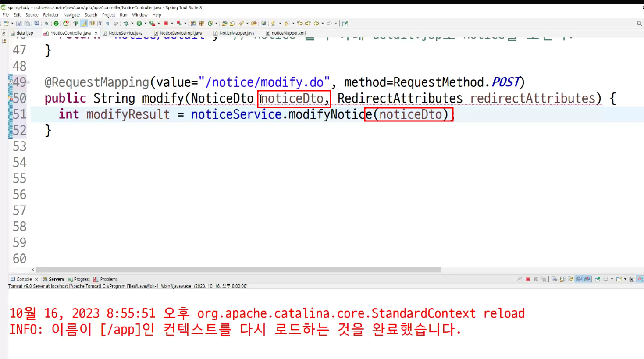The width and height of the screenshot is (644, 359).
Task: Open dropdown arrow next to New Class icon
Action: (x=216, y=23)
